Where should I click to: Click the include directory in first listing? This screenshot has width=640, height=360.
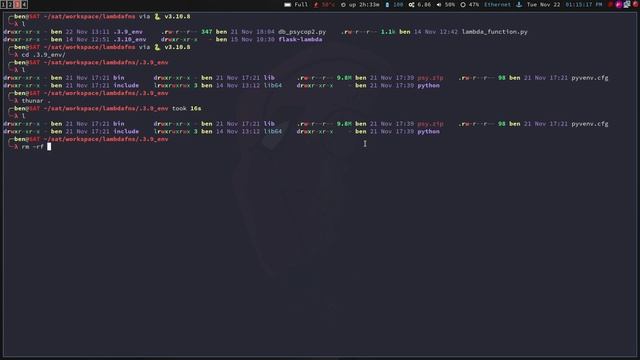tap(126, 85)
